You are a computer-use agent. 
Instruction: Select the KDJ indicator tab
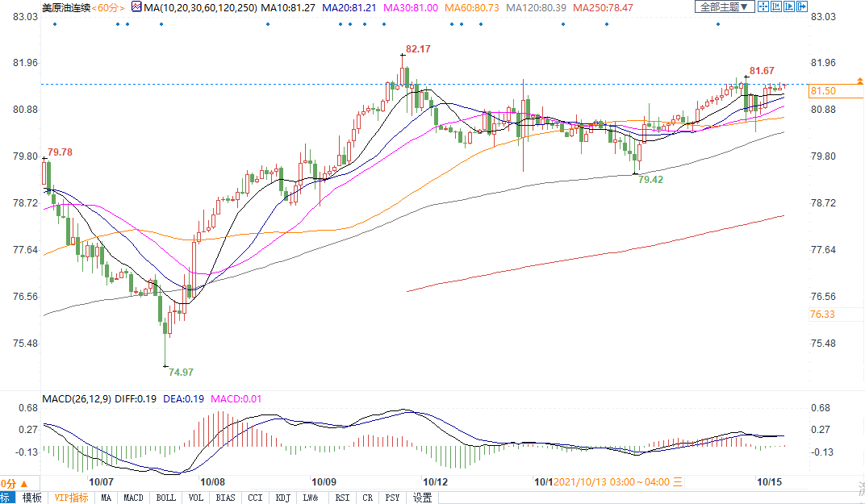click(x=282, y=498)
